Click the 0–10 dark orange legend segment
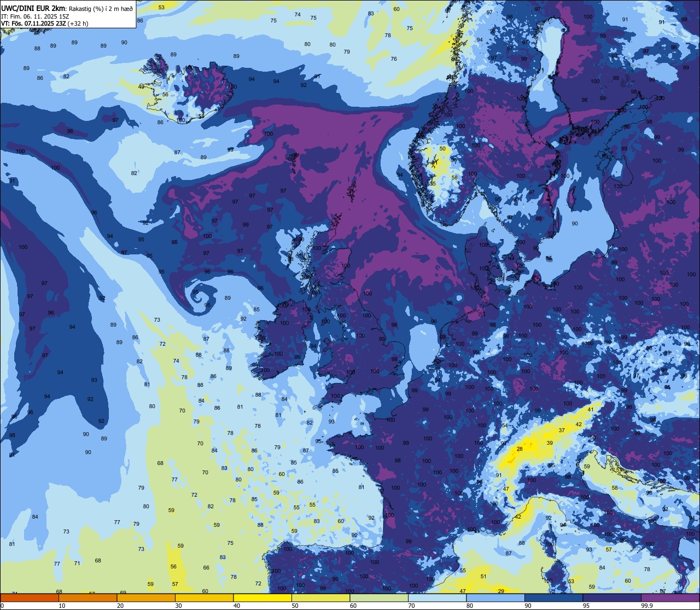700x610 pixels. coord(30,597)
